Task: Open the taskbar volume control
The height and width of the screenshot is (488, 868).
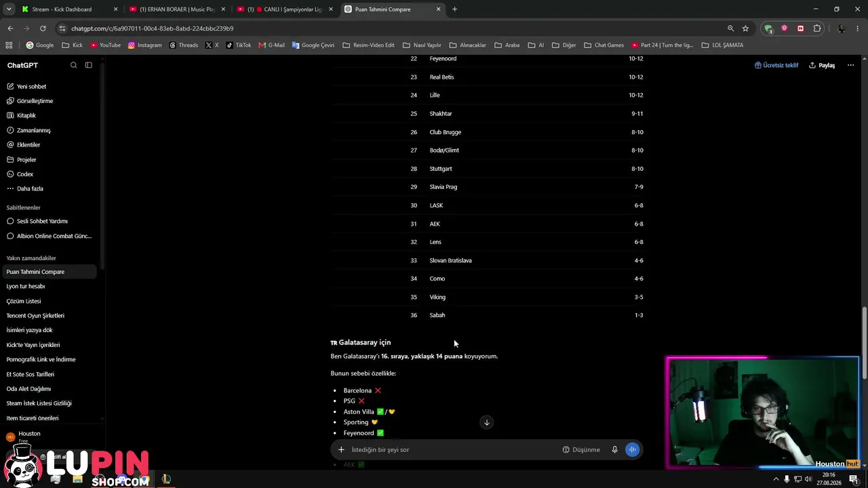Action: click(x=808, y=479)
